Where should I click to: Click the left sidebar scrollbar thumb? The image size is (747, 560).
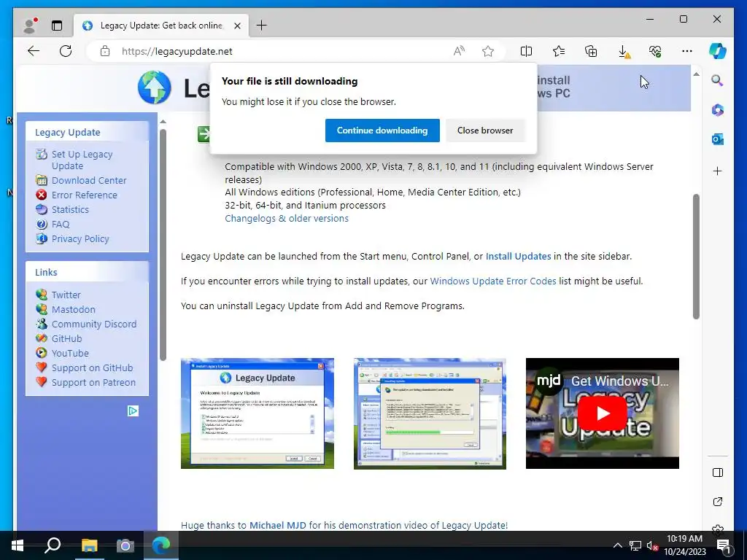click(163, 245)
